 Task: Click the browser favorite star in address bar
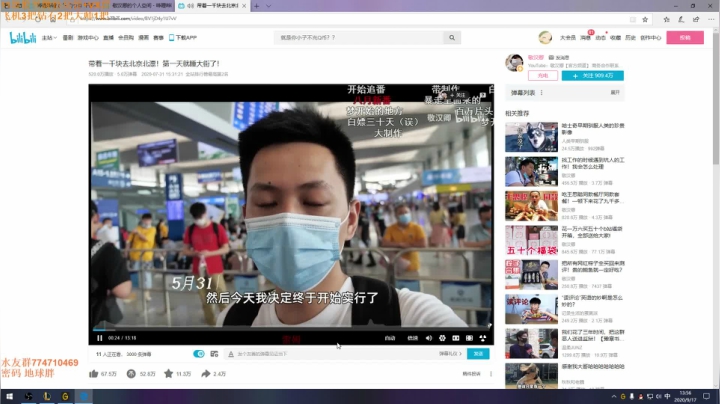[x=645, y=19]
